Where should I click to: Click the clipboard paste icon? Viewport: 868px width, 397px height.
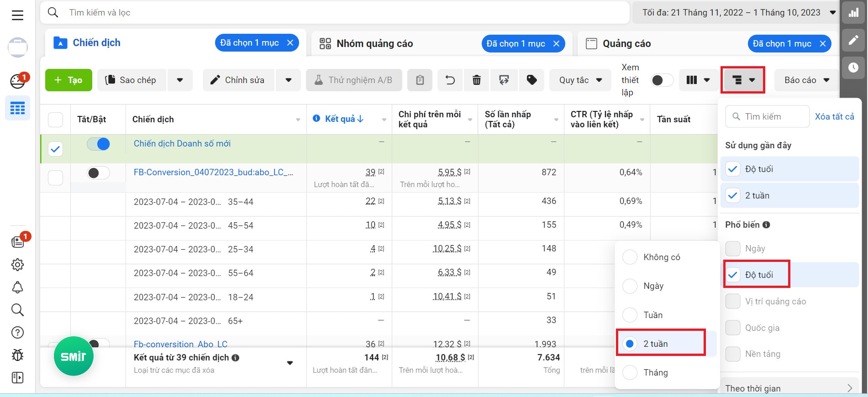tap(420, 80)
